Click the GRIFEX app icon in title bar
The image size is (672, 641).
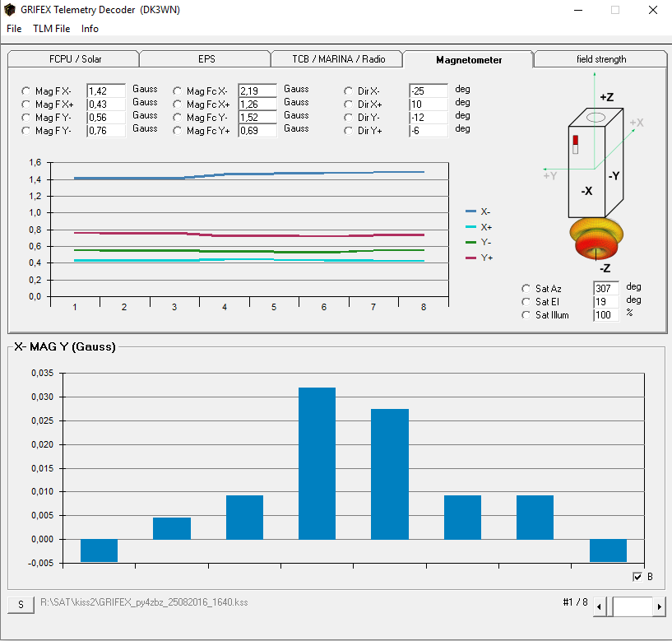[11, 10]
